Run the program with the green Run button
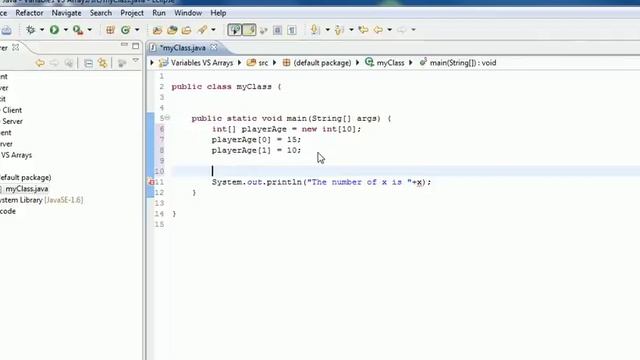 [x=54, y=30]
